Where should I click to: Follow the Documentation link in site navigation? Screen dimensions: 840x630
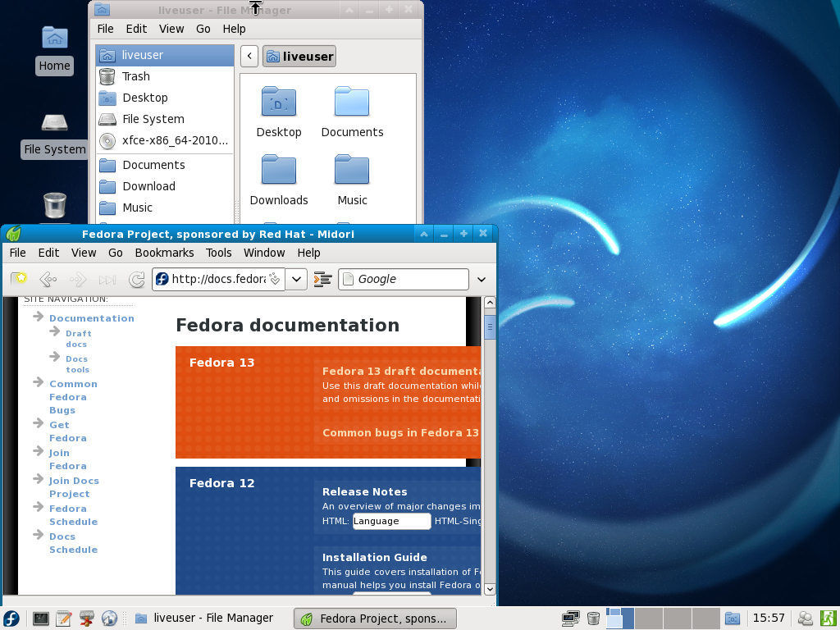pyautogui.click(x=92, y=318)
